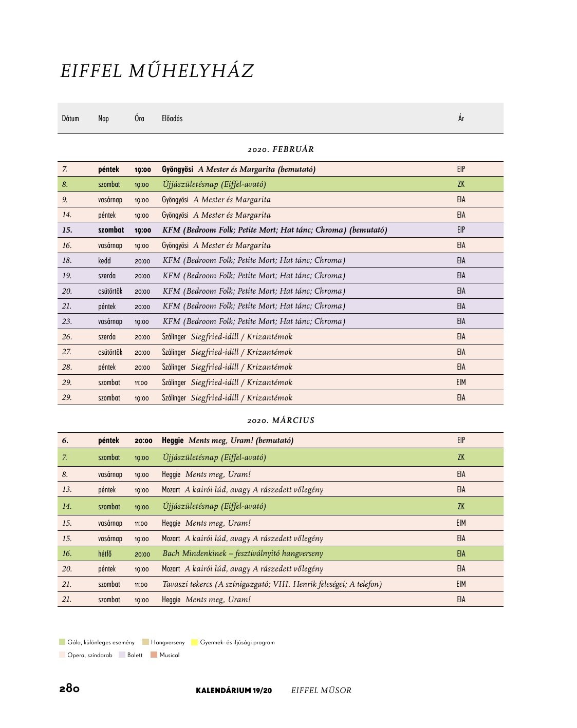Click the lilac Balett legend swatch
Viewport: 577px width, 728px height.
pyautogui.click(x=122, y=655)
